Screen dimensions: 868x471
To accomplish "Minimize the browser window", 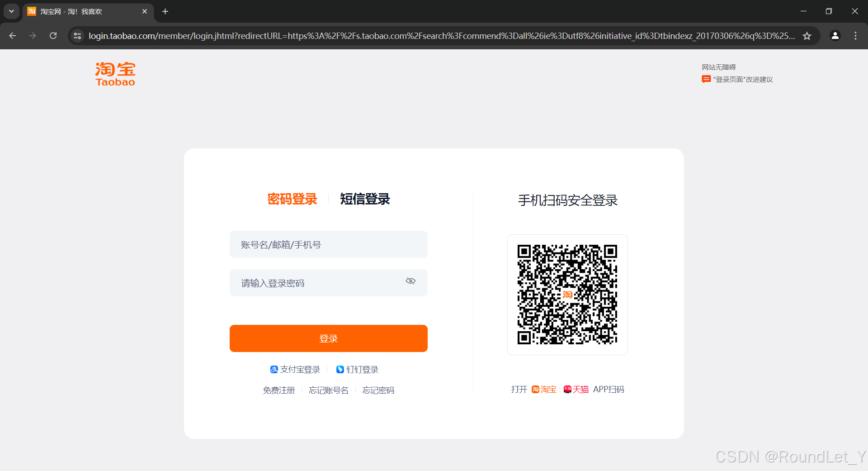I will [x=803, y=11].
